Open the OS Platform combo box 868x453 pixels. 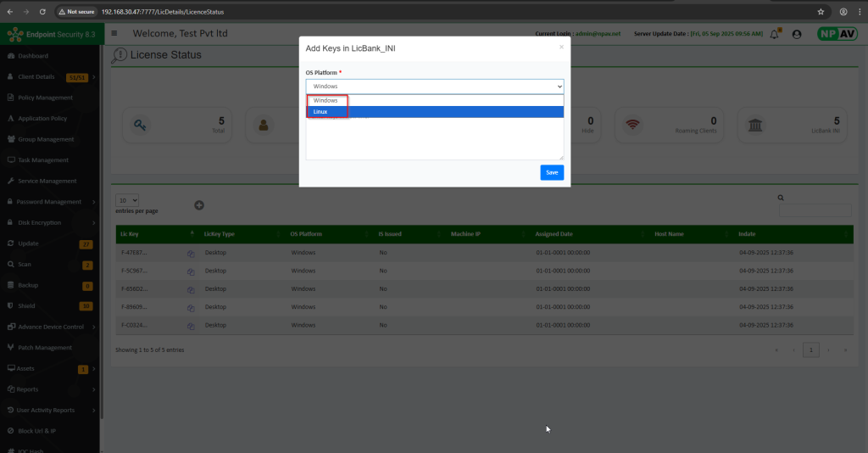tap(434, 86)
